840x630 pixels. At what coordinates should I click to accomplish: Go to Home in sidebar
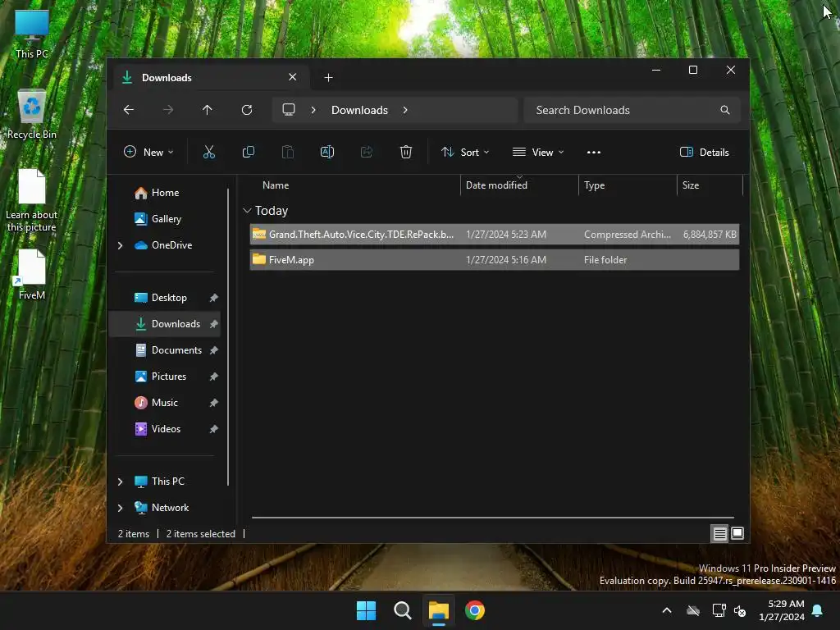click(165, 193)
